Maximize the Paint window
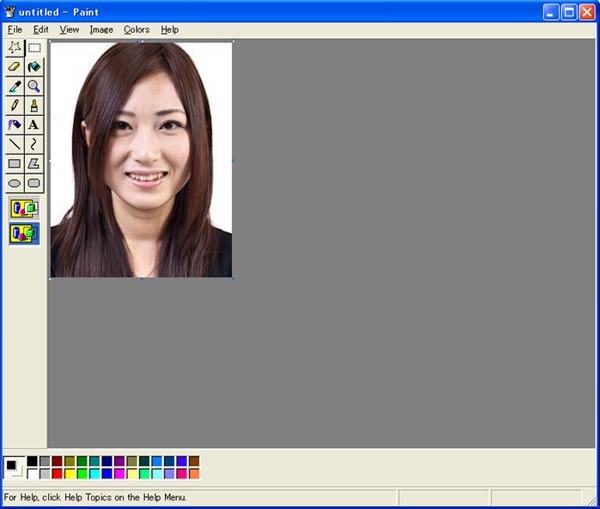This screenshot has width=600, height=509. pyautogui.click(x=569, y=12)
